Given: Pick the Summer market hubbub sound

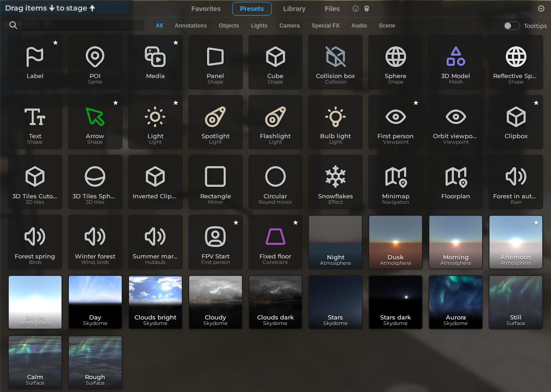Looking at the screenshot, I should tap(155, 242).
